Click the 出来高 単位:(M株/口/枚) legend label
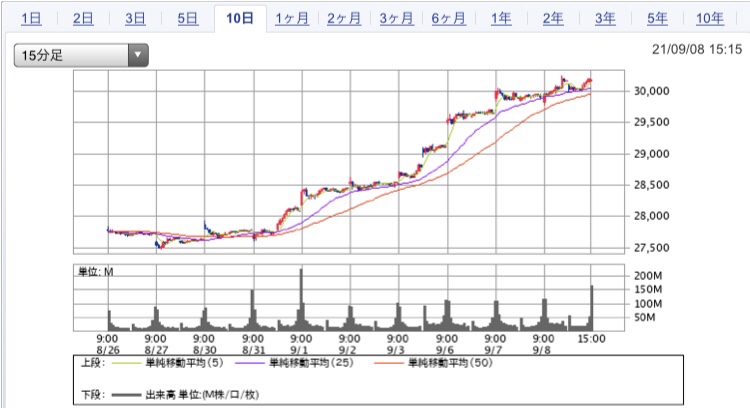Viewport: 750px width, 408px height. click(x=202, y=395)
